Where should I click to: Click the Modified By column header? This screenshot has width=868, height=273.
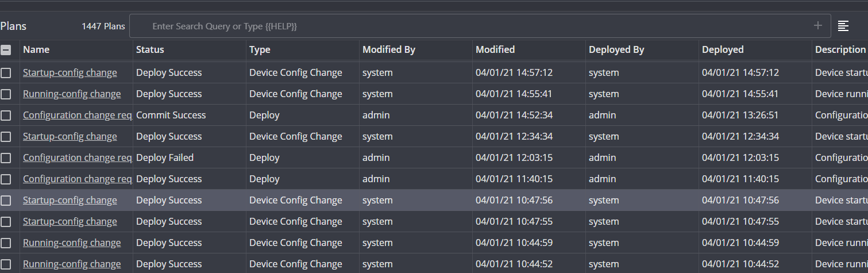[x=389, y=50]
